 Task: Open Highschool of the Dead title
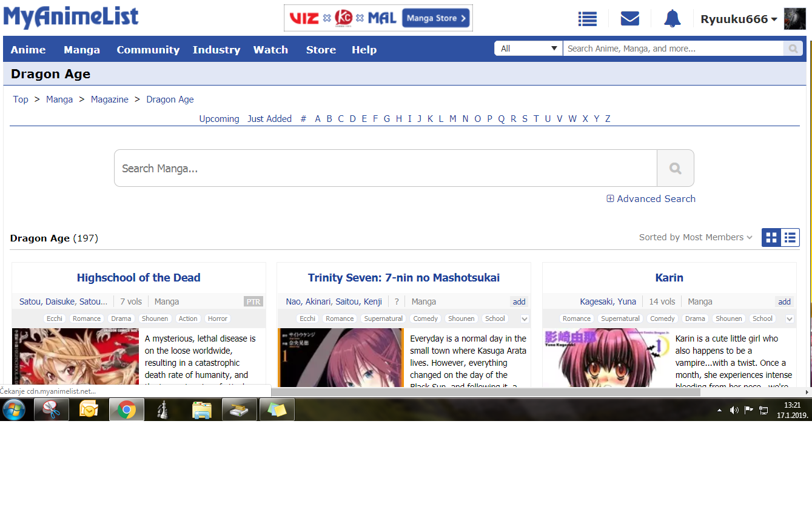click(x=138, y=278)
